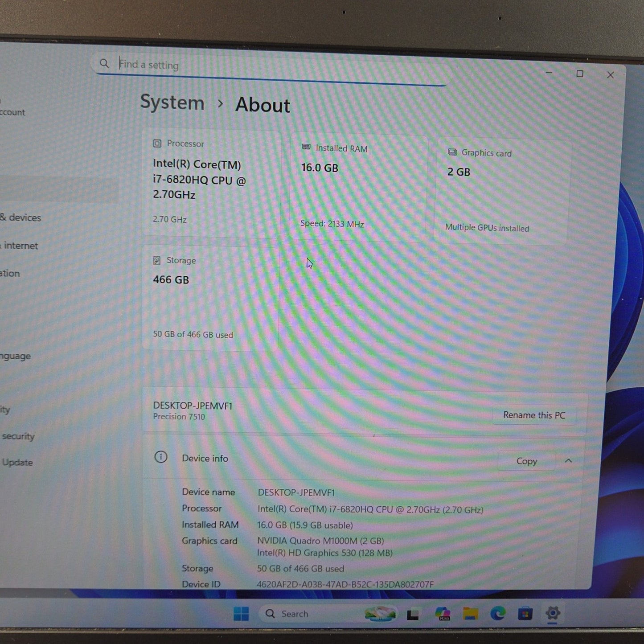The height and width of the screenshot is (644, 644).
Task: Open Task View on taskbar
Action: 413,615
